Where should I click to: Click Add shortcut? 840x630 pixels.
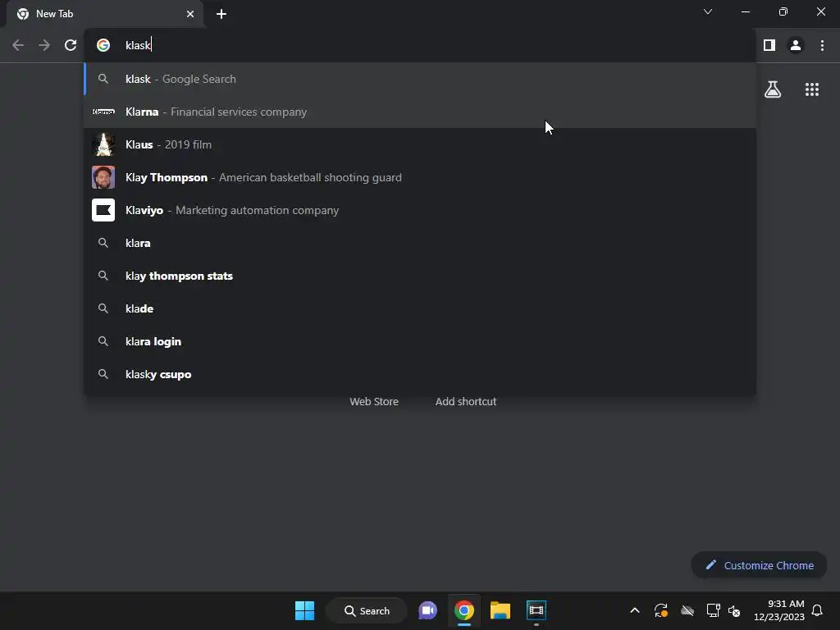tap(466, 401)
